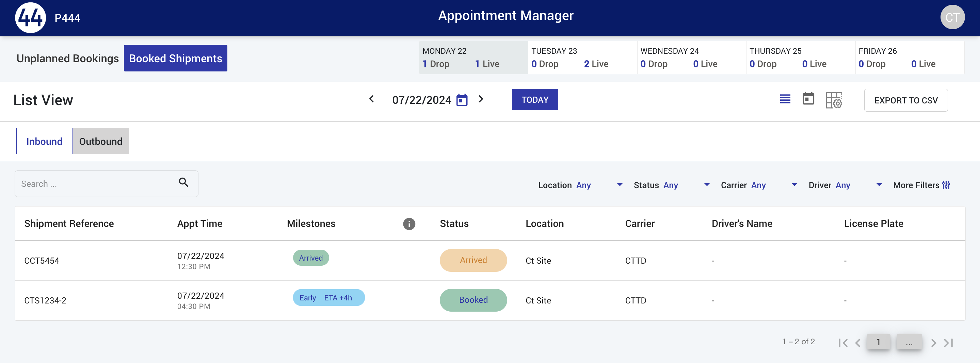Viewport: 980px width, 363px height.
Task: Switch to Unplanned Bookings tab
Action: point(67,58)
